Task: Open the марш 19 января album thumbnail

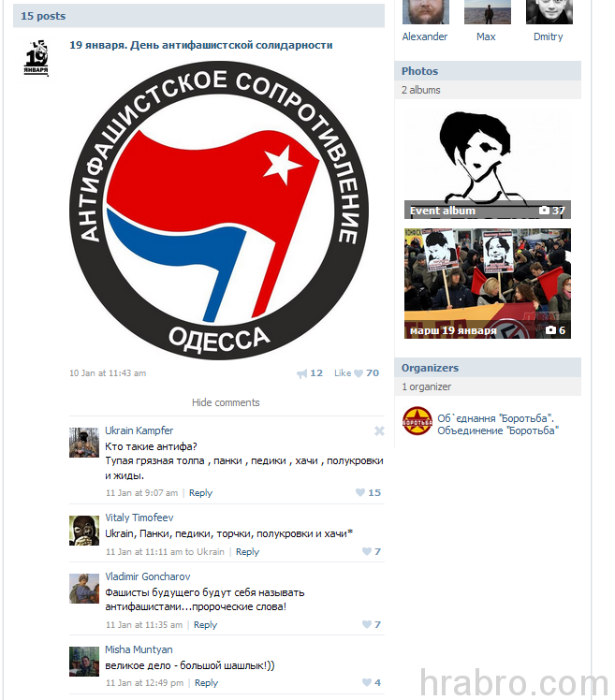Action: [x=488, y=284]
